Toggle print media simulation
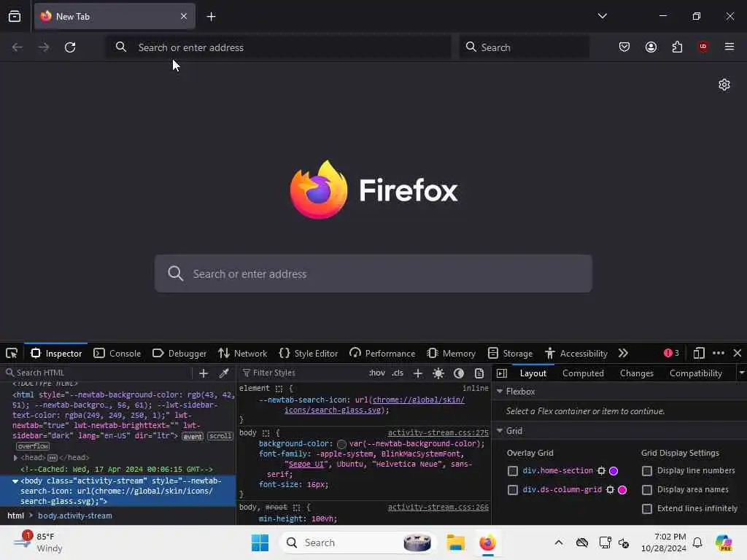The height and width of the screenshot is (560, 747). [x=479, y=373]
